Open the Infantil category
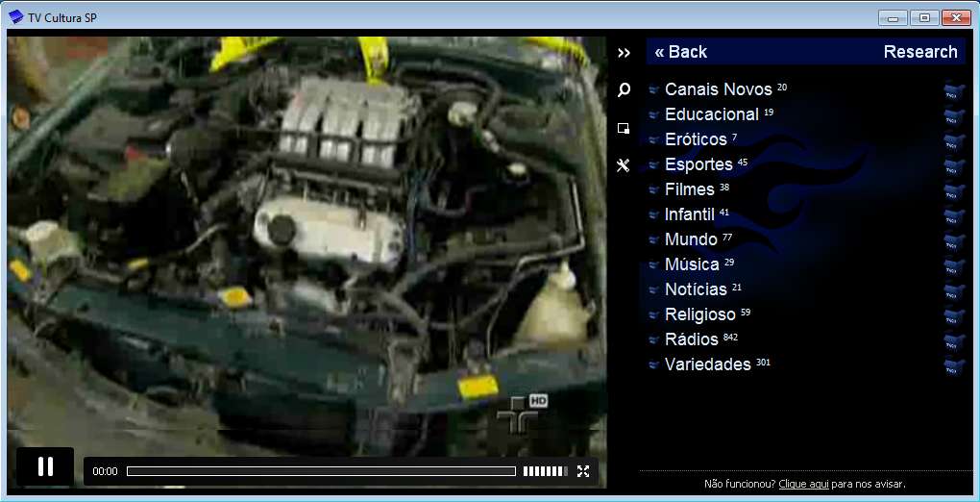980x502 pixels. (690, 214)
